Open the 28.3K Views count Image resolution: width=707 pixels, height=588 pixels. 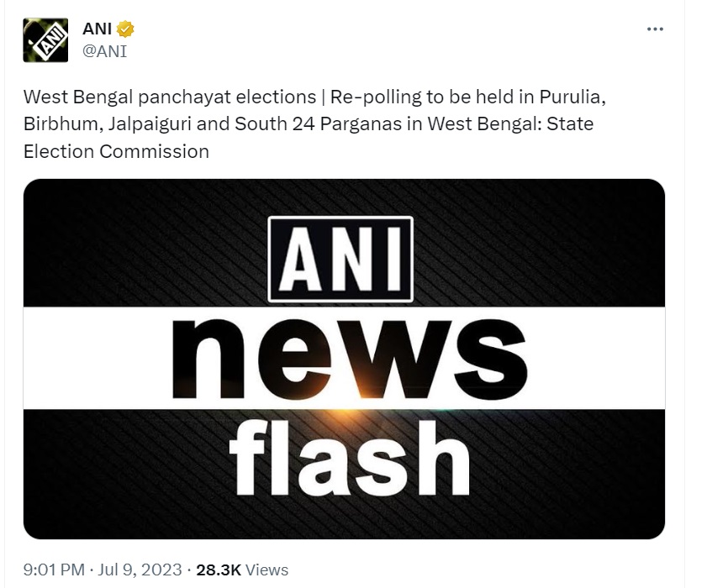coord(242,570)
